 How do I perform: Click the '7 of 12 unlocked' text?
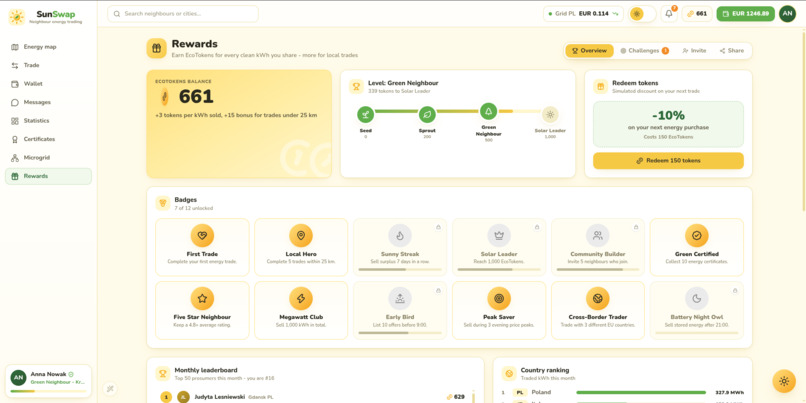pos(193,208)
